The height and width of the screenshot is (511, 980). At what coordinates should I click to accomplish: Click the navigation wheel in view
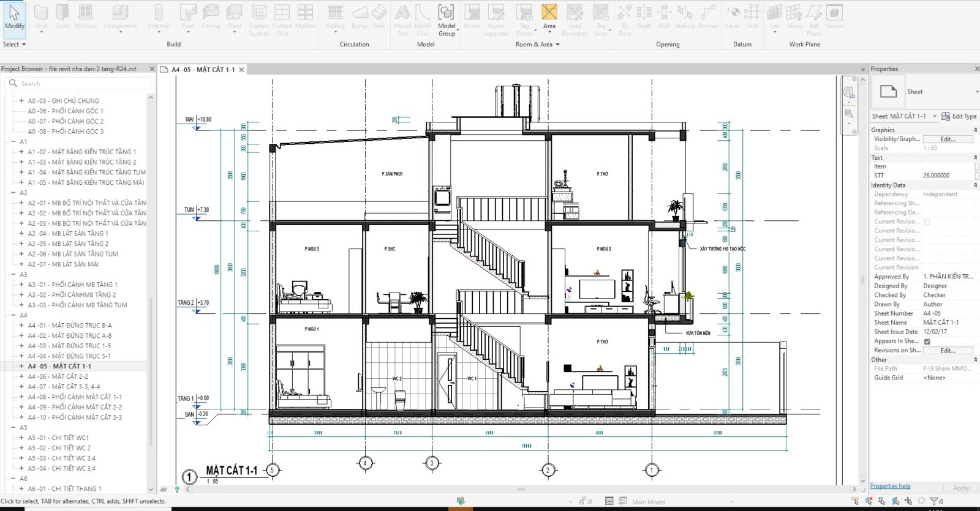tap(849, 92)
